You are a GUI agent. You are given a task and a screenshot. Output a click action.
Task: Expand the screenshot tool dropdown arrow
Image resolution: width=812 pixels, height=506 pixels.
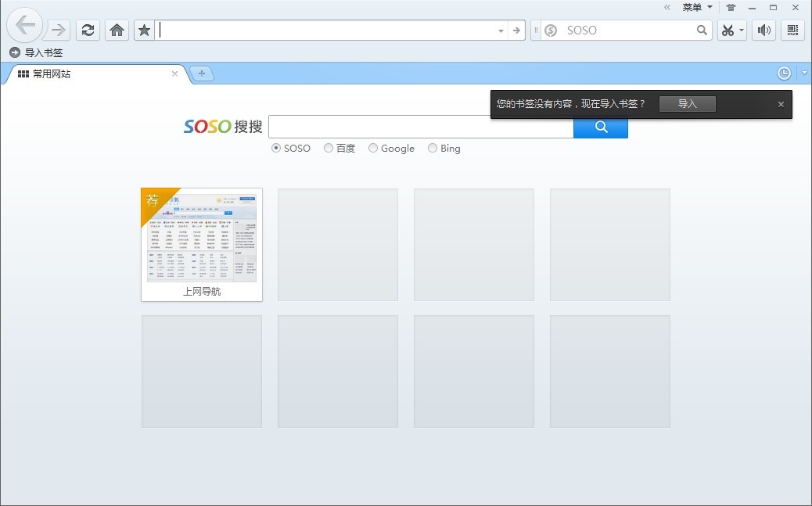742,30
